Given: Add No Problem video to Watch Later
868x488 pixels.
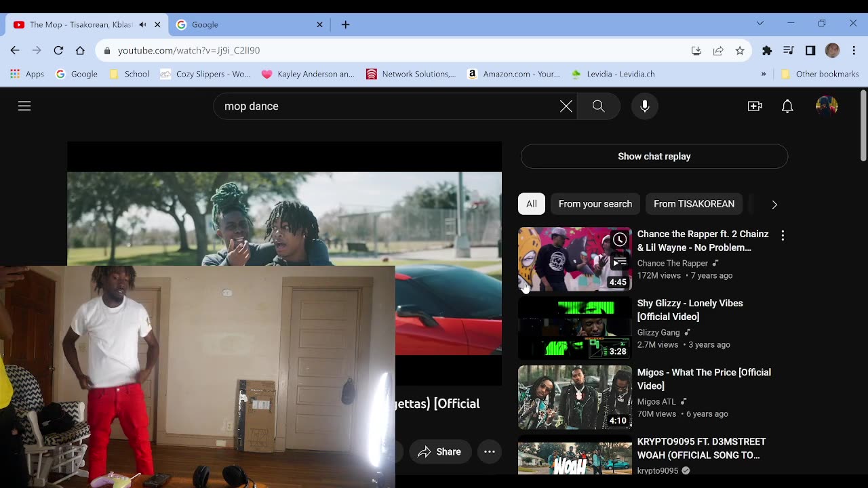Looking at the screenshot, I should (620, 239).
